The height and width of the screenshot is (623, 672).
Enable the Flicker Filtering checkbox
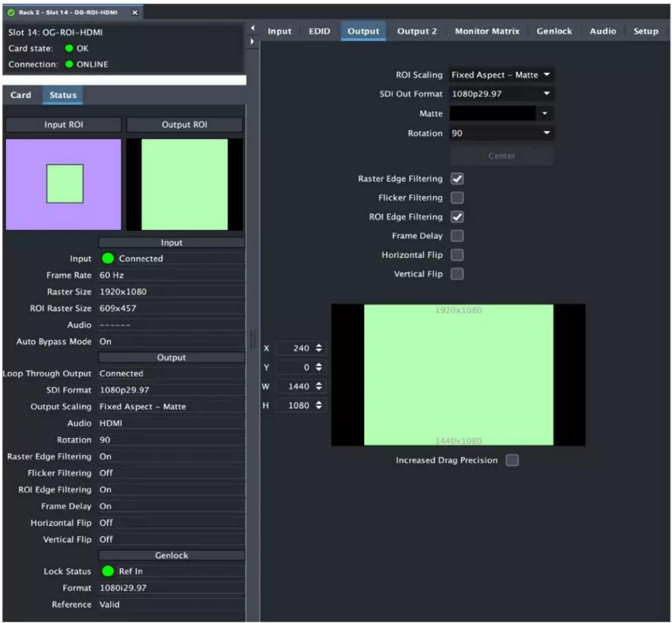coord(457,198)
